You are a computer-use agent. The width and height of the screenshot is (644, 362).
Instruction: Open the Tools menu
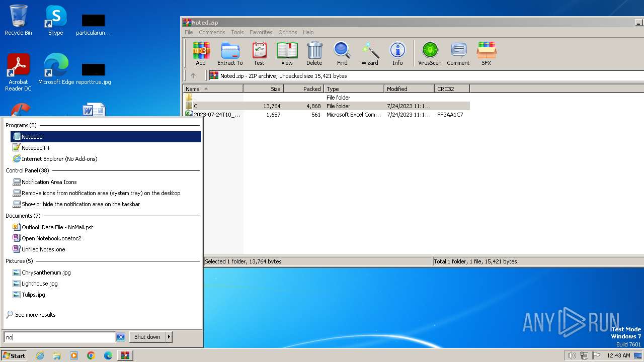[237, 32]
